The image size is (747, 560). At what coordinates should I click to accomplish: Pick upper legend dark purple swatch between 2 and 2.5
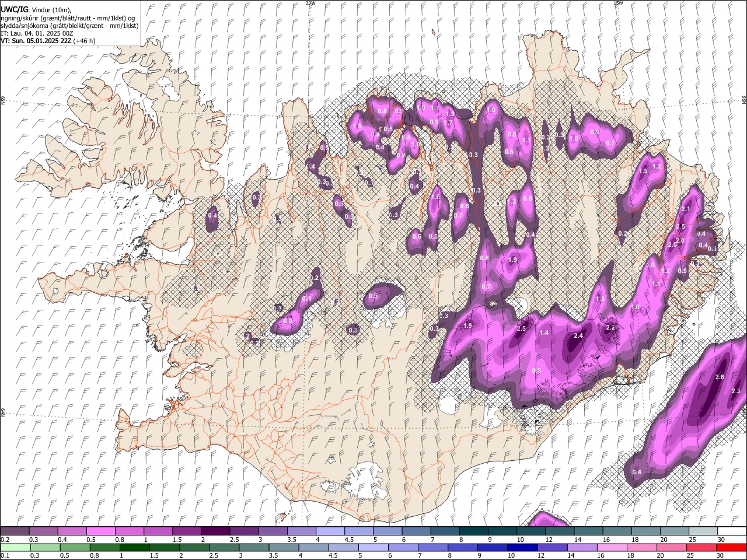click(x=215, y=531)
